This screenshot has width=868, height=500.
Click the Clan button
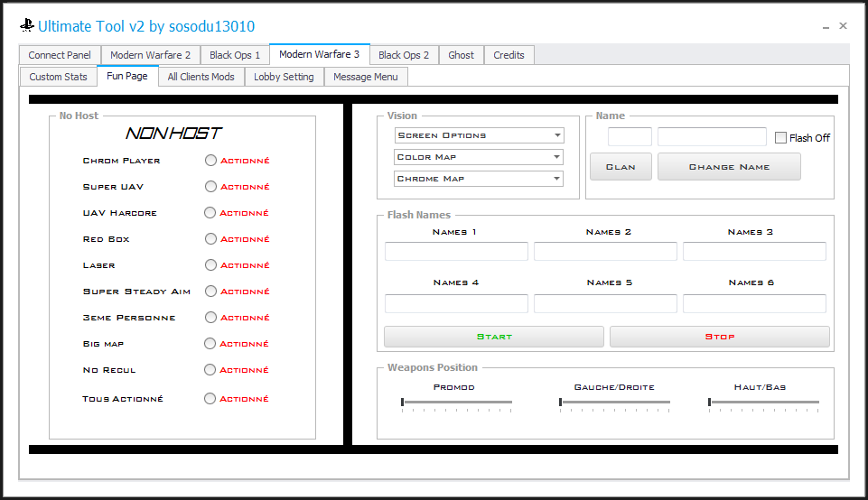coord(621,166)
